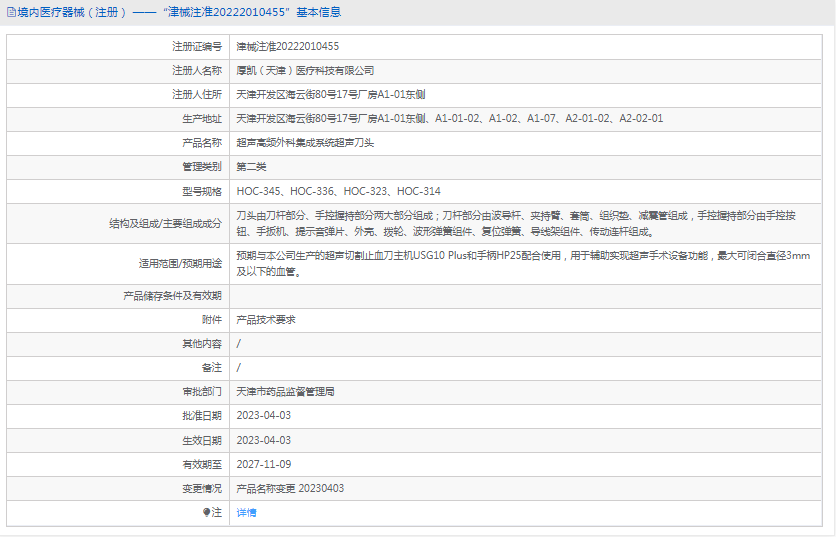This screenshot has width=836, height=537.
Task: Click the 管理类别 label cell
Action: point(118,167)
